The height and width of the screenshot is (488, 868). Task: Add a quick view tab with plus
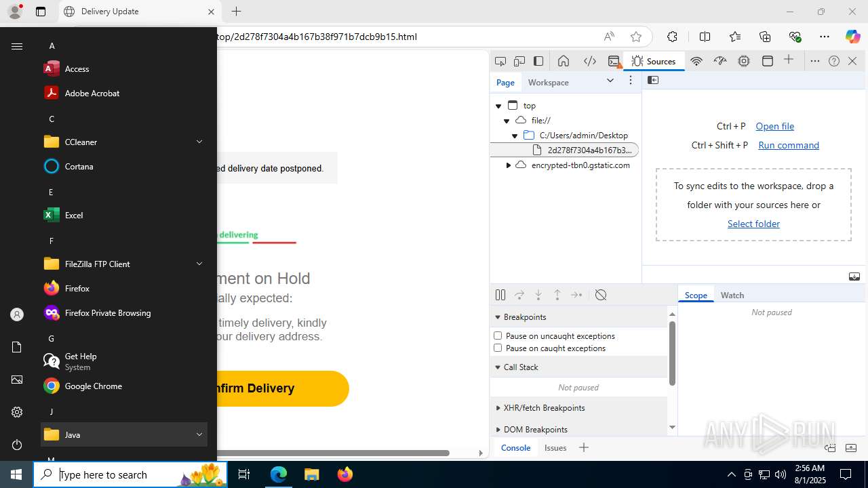click(x=584, y=447)
